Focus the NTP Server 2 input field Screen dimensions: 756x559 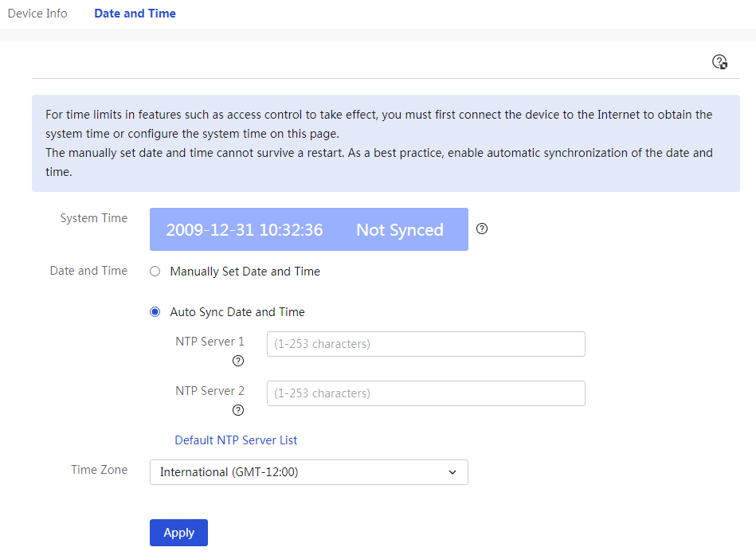point(426,393)
